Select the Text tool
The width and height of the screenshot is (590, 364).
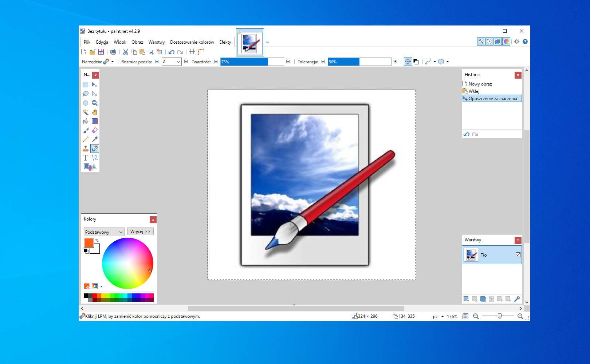pyautogui.click(x=85, y=158)
